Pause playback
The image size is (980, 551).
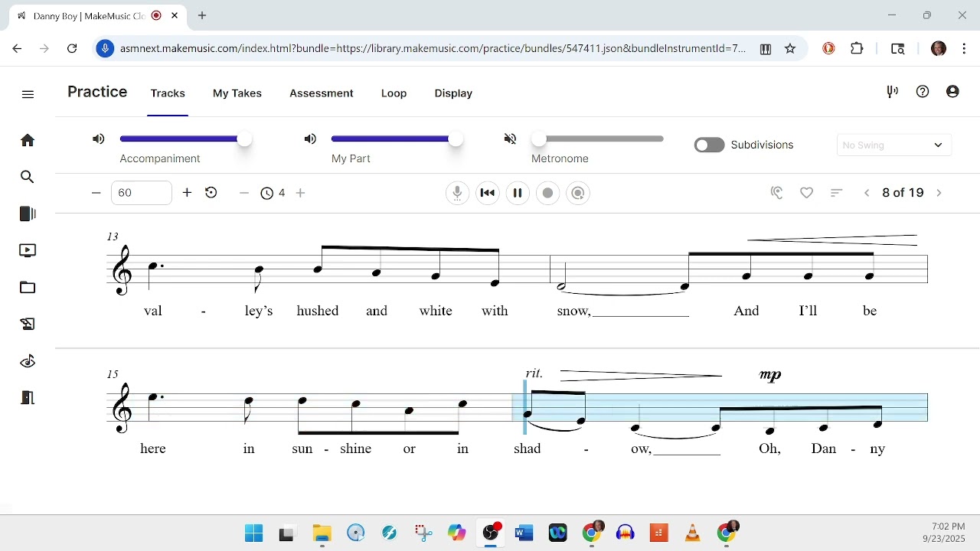(518, 193)
